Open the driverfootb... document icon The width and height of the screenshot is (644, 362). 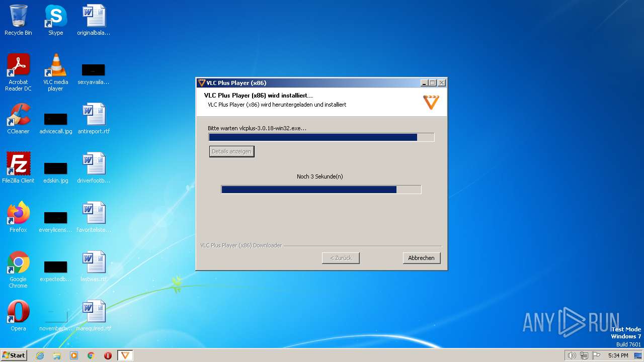pos(94,168)
